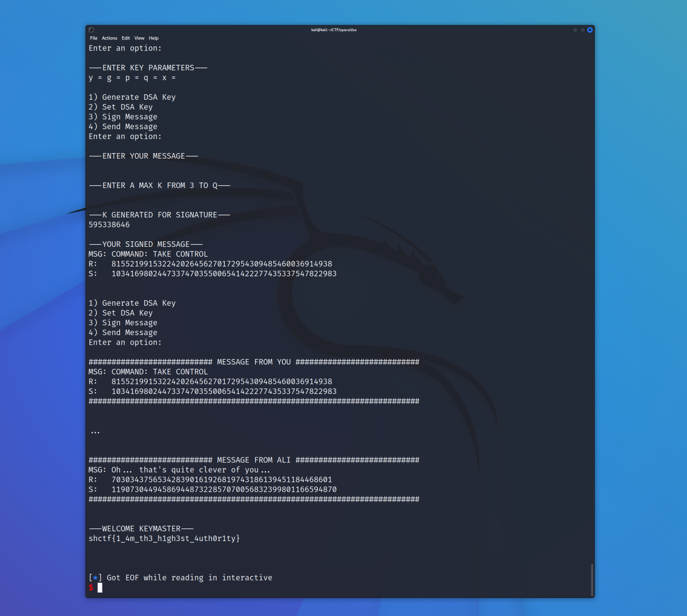Viewport: 687px width, 616px height.
Task: Click the 'Got EOF while reading in interactive' line
Action: tap(189, 578)
